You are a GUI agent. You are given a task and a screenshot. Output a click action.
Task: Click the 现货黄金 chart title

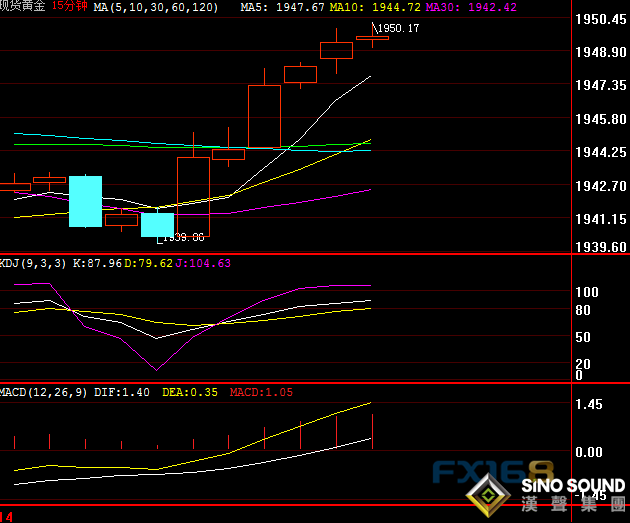[x=24, y=7]
